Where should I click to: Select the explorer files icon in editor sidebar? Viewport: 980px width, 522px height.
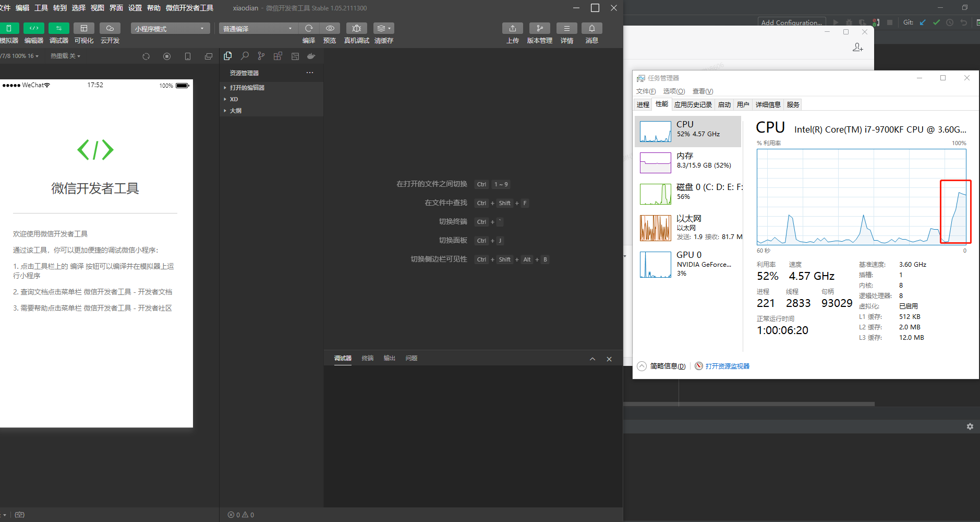(228, 56)
